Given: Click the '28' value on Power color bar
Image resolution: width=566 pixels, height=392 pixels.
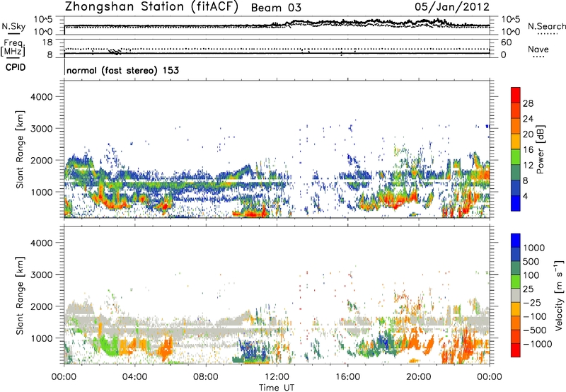Looking at the screenshot, I should [x=528, y=103].
